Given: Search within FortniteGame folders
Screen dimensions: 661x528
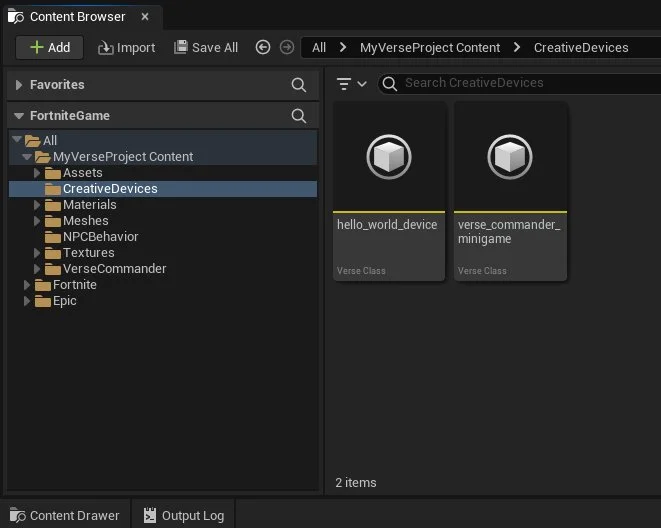Looking at the screenshot, I should pyautogui.click(x=298, y=116).
